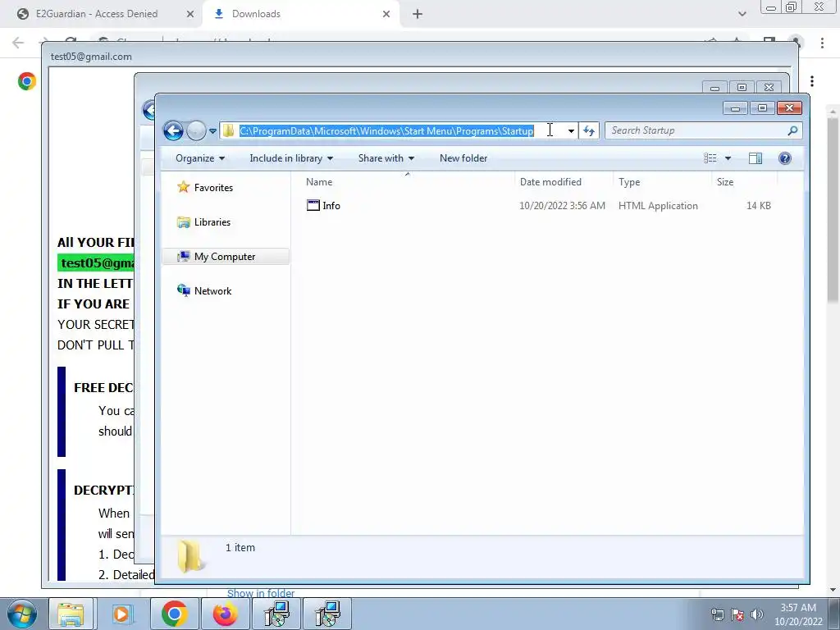The width and height of the screenshot is (840, 630).
Task: Click the Show in folder link
Action: tap(261, 593)
